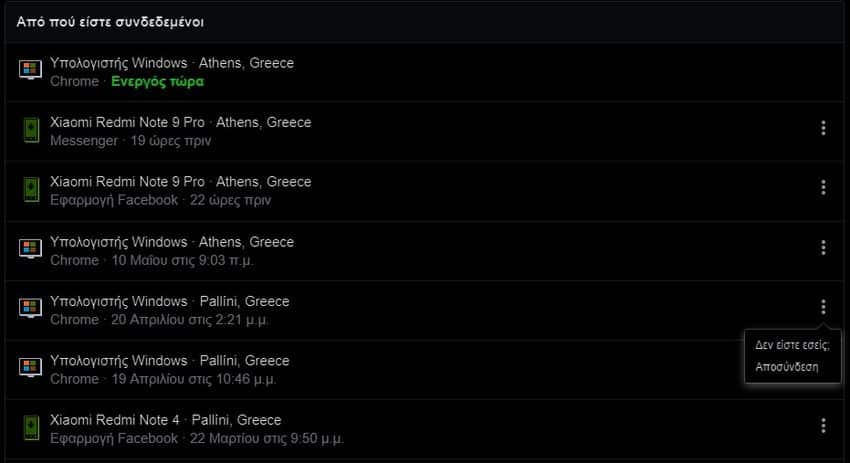Screen dimensions: 850x463
Task: Open options menu for Messenger session
Action: coord(823,128)
